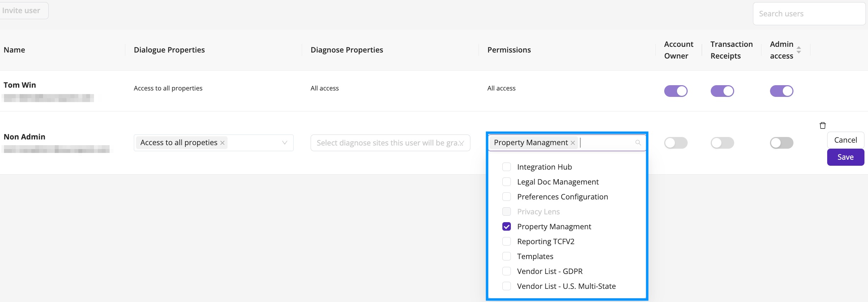Turn off Tom Win's Transaction Receipts toggle
868x302 pixels.
pyautogui.click(x=722, y=91)
